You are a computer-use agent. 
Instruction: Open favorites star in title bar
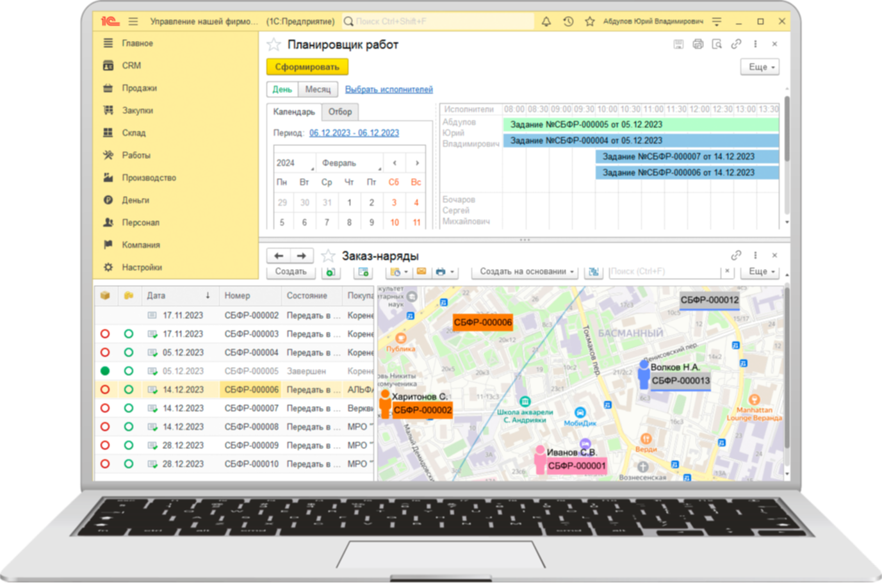[590, 21]
